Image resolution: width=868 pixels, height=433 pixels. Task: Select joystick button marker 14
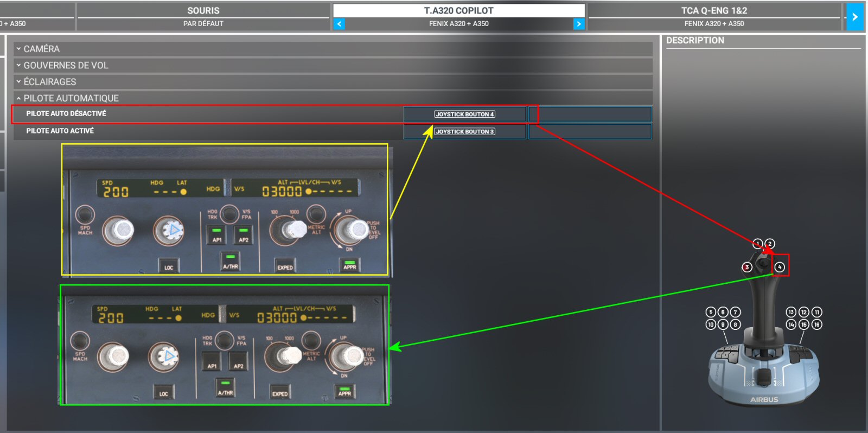tap(792, 324)
